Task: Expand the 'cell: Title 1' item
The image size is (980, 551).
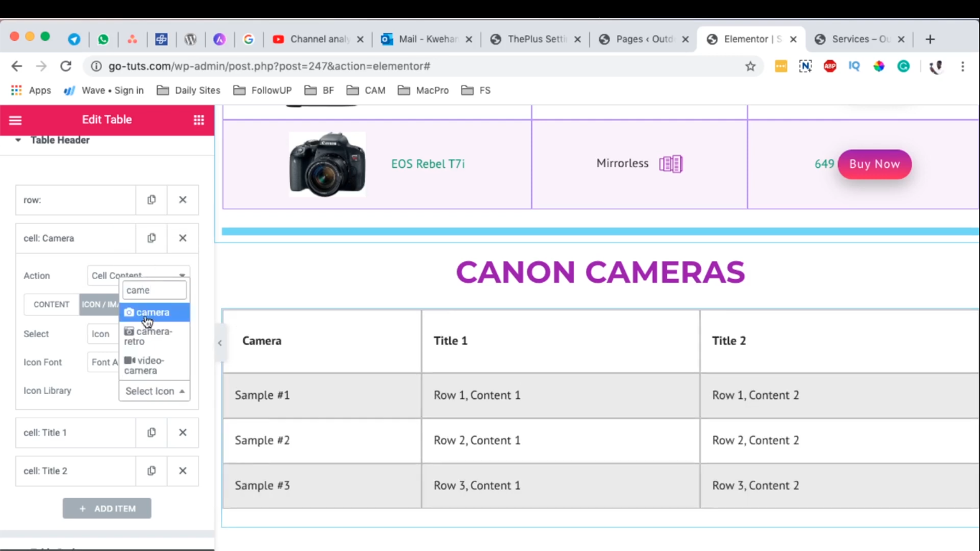Action: coord(76,433)
